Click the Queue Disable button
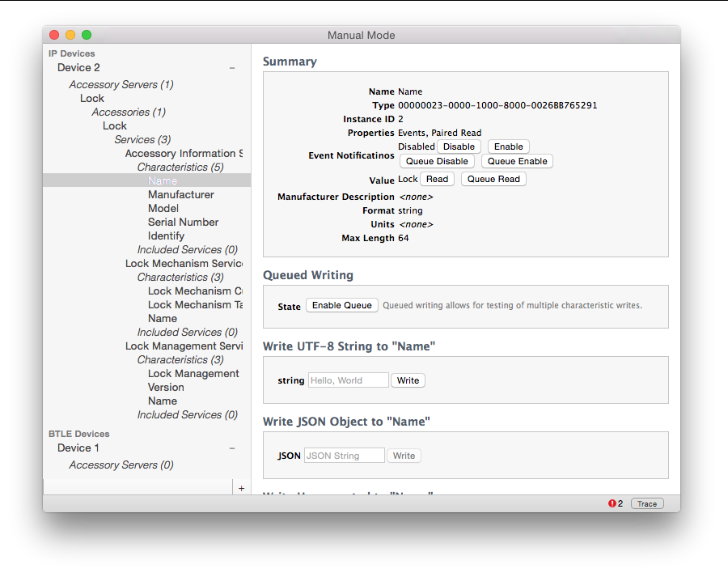This screenshot has height=577, width=728. [437, 161]
